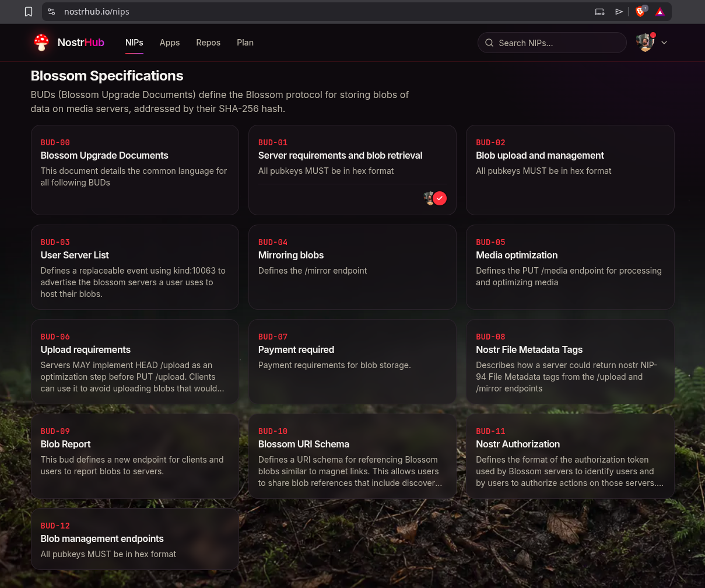The height and width of the screenshot is (588, 705).
Task: Switch to the NIPs tab
Action: [x=134, y=43]
